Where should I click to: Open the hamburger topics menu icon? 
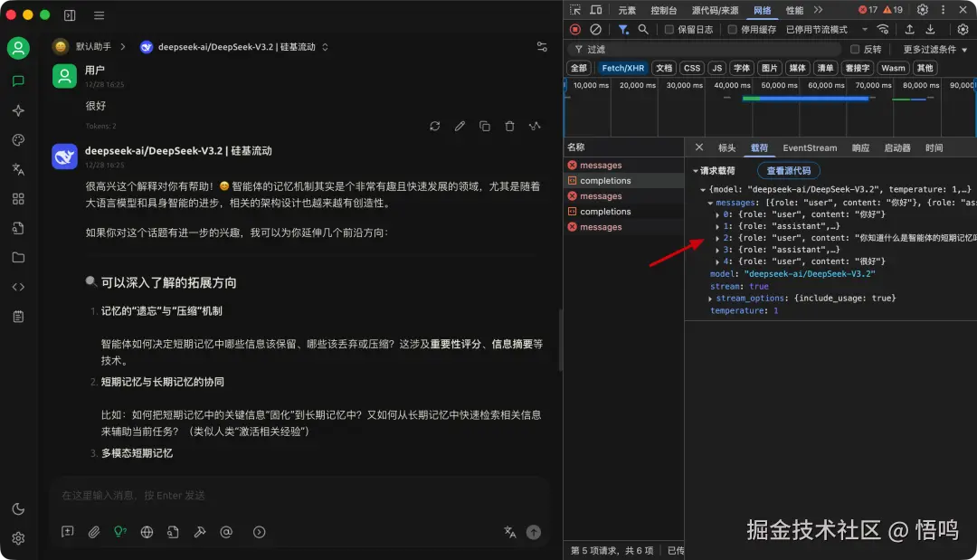click(100, 15)
